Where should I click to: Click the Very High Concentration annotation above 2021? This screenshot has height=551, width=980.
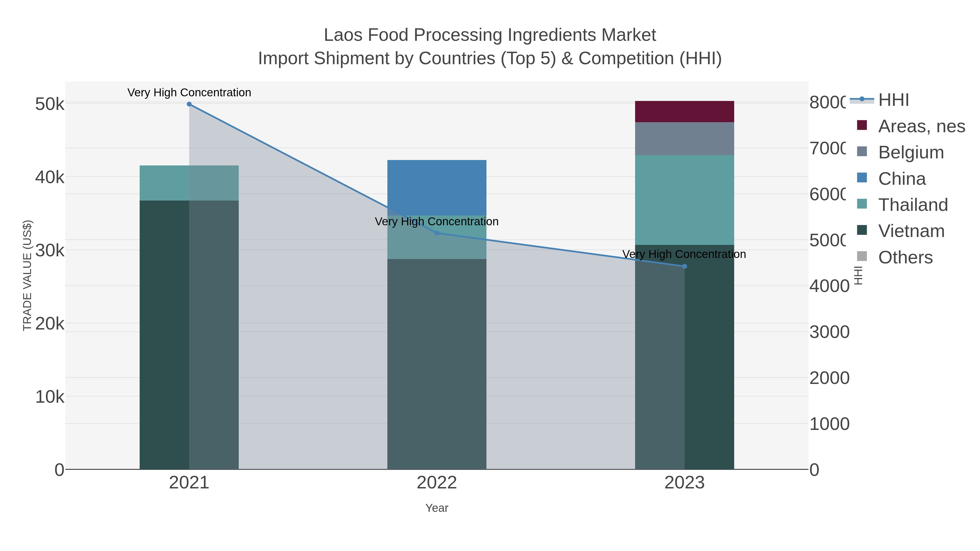pos(189,93)
